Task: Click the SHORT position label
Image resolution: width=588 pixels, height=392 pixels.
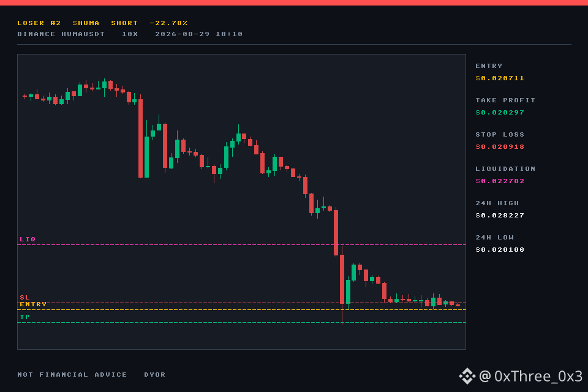Action: point(124,23)
